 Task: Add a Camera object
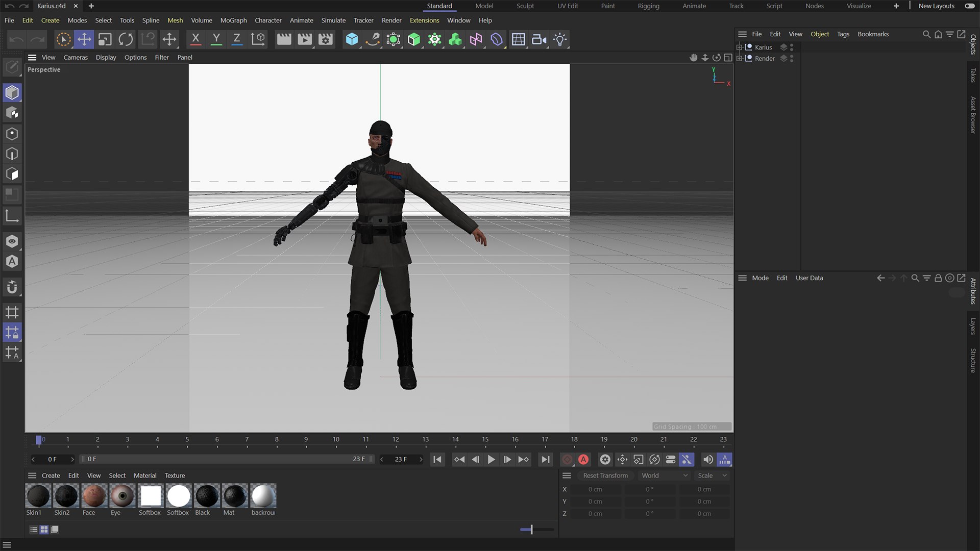(538, 39)
